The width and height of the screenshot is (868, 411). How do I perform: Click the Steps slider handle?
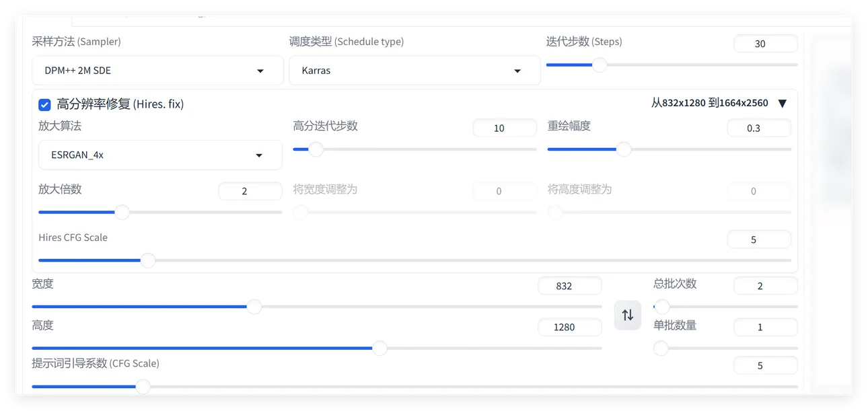[x=599, y=65]
